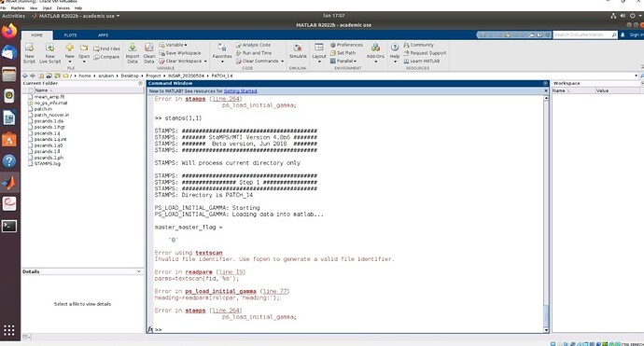644x346 pixels.
Task: Open Command Window actions menu
Action: pos(545,83)
